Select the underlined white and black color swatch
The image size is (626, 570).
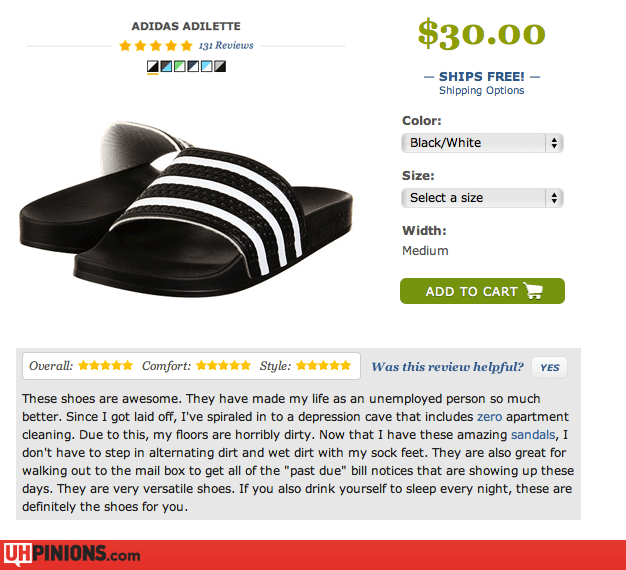pos(153,67)
